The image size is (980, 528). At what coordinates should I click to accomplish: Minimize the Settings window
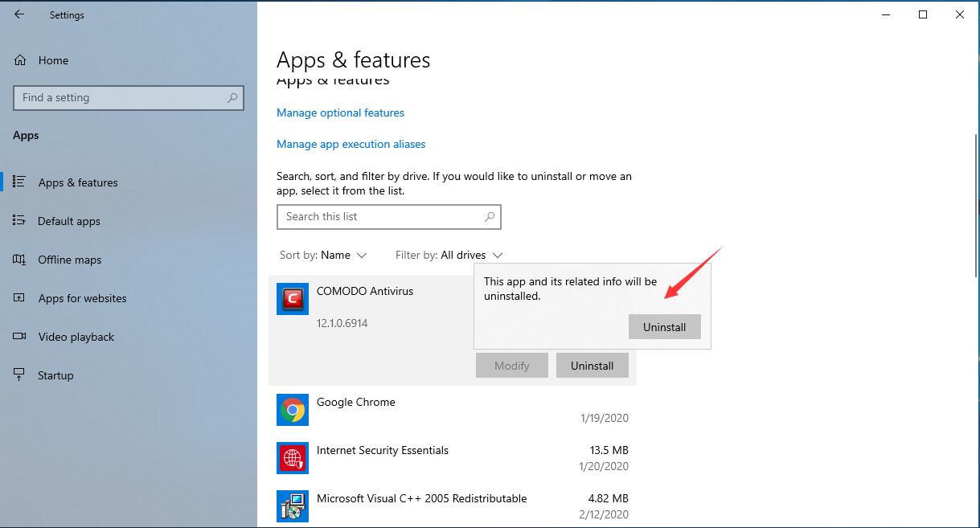click(x=886, y=14)
